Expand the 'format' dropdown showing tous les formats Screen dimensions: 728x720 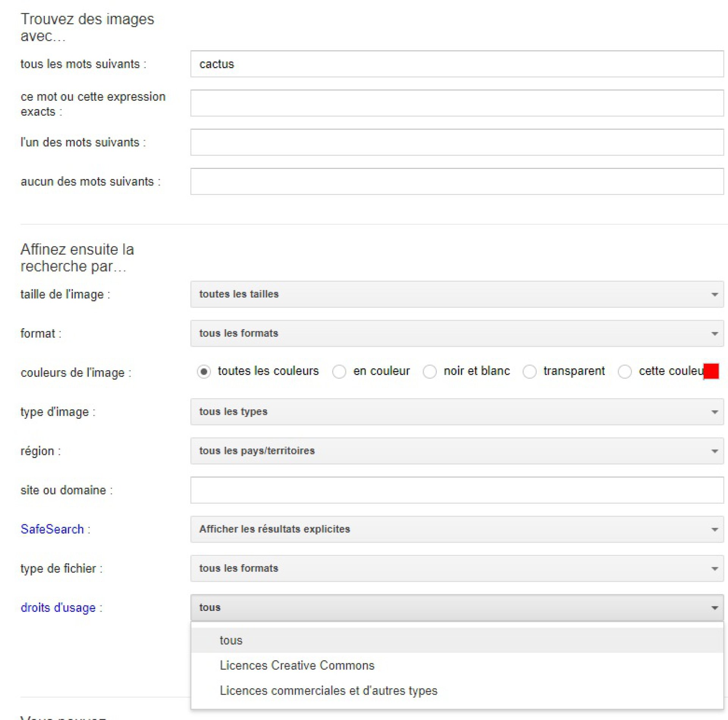coord(457,333)
